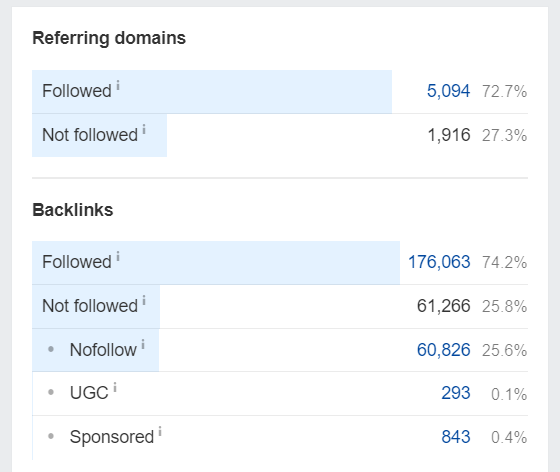
Task: Click info icon beside Backlinks Followed
Action: (x=118, y=257)
